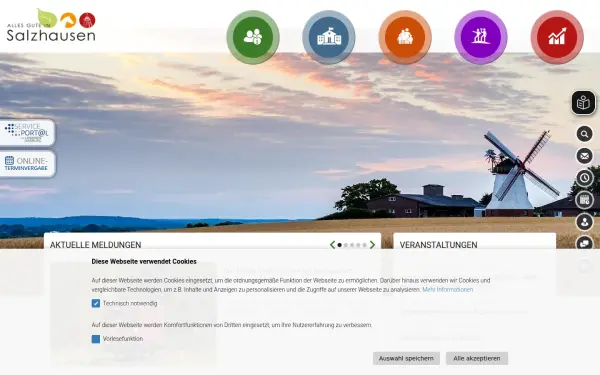
Task: Click Auswahl speichern button
Action: tap(406, 359)
